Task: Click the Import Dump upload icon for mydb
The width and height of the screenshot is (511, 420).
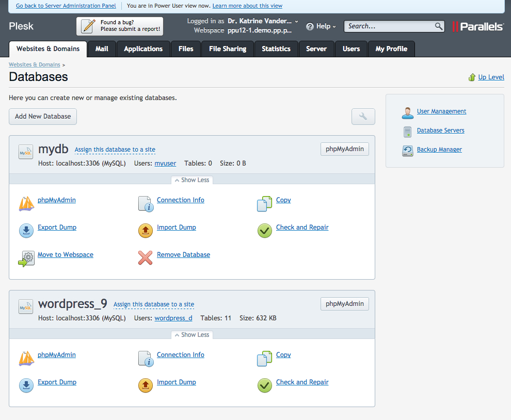Action: [x=146, y=231]
